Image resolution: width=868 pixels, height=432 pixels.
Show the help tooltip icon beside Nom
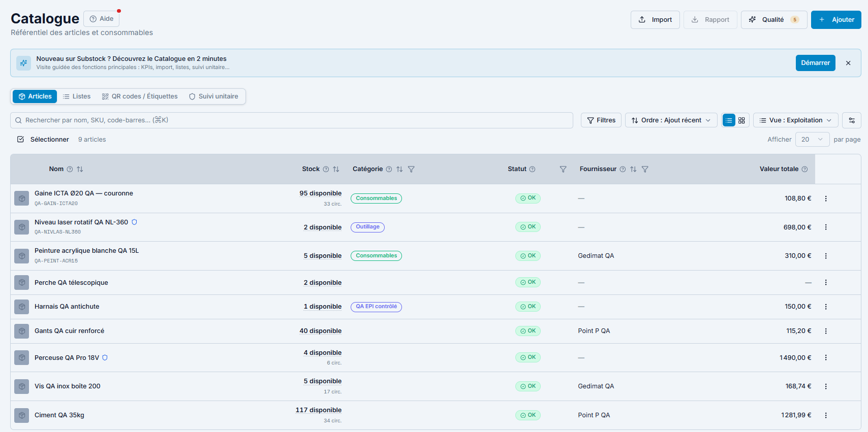point(70,169)
